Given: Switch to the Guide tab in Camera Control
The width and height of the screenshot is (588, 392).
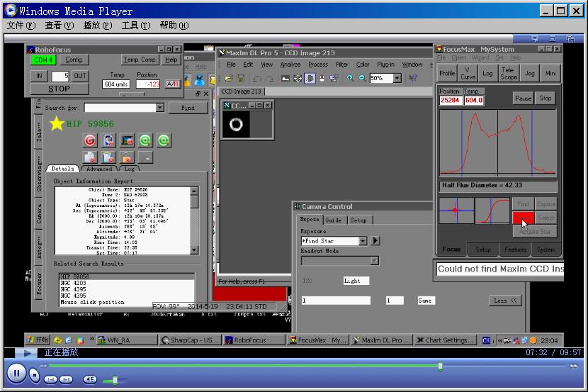Looking at the screenshot, I should click(334, 220).
